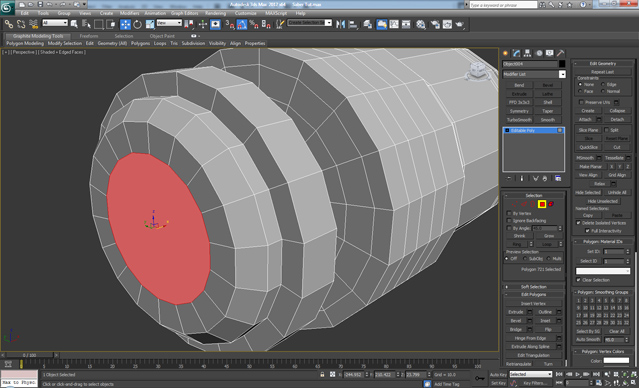
Task: Click the Auto Smooth button
Action: click(588, 340)
